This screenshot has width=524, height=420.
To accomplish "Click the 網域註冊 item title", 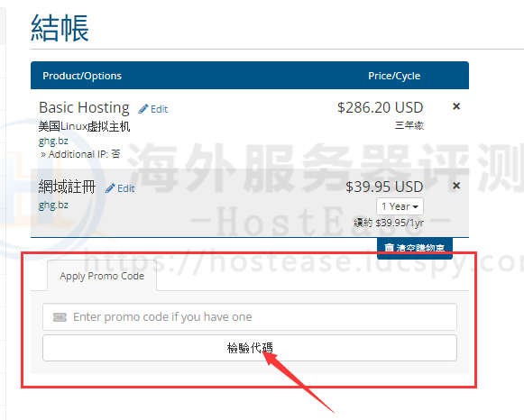I will click(67, 187).
